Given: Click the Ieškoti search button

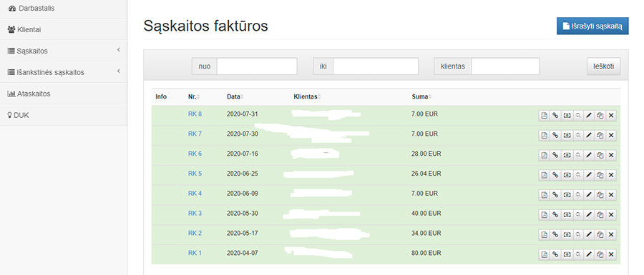Looking at the screenshot, I should coord(603,66).
